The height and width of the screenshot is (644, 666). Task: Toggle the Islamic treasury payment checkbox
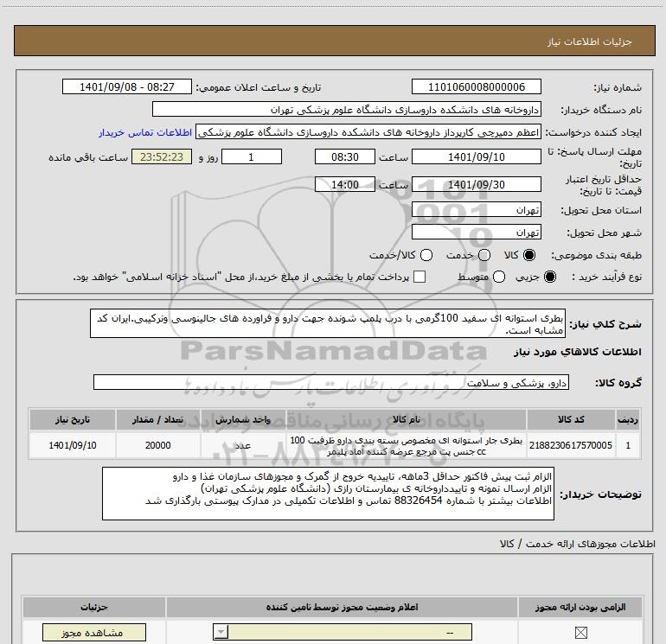[419, 277]
